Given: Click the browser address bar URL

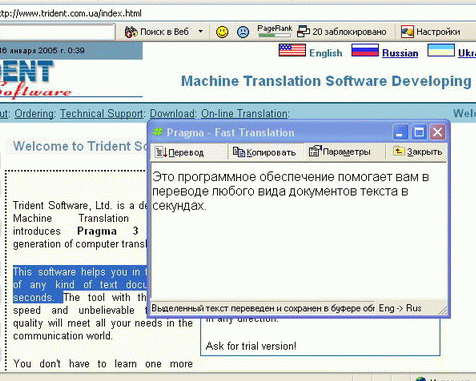Looking at the screenshot, I should pos(70,13).
